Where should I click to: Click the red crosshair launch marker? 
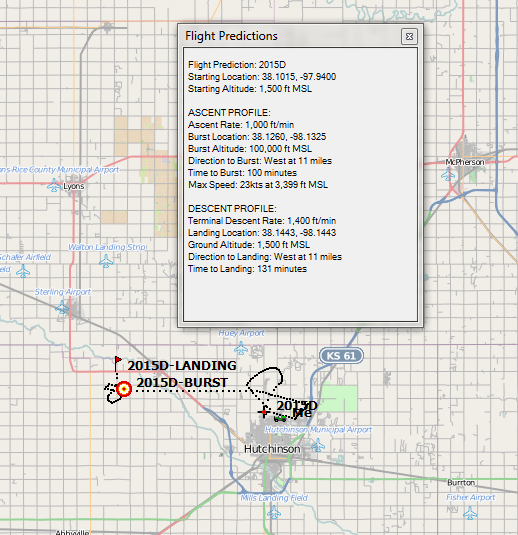263,412
